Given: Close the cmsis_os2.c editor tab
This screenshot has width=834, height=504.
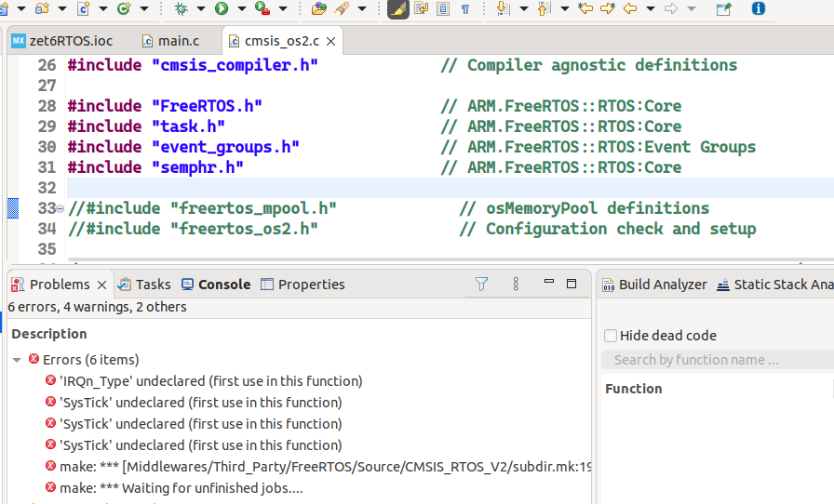Looking at the screenshot, I should (332, 42).
